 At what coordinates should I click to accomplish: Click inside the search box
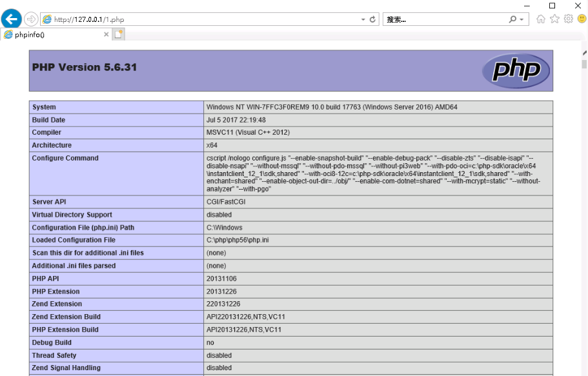coord(445,19)
